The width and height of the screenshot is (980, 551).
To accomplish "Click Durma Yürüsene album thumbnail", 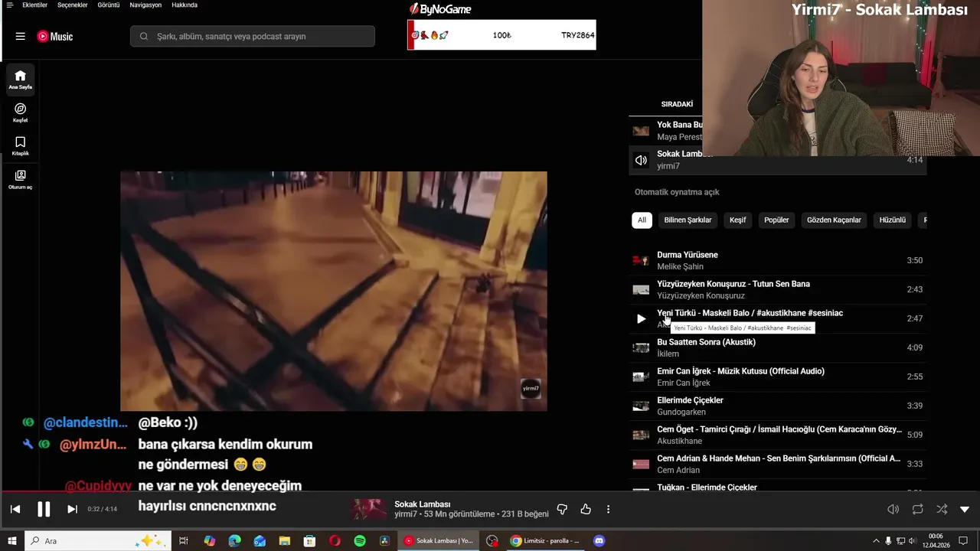I will click(641, 260).
